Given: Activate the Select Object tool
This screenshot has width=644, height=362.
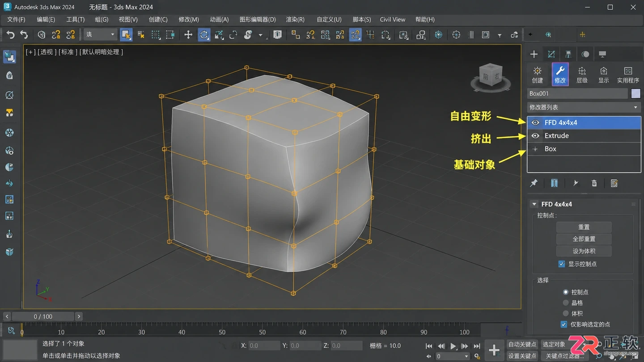Looking at the screenshot, I should click(x=126, y=35).
